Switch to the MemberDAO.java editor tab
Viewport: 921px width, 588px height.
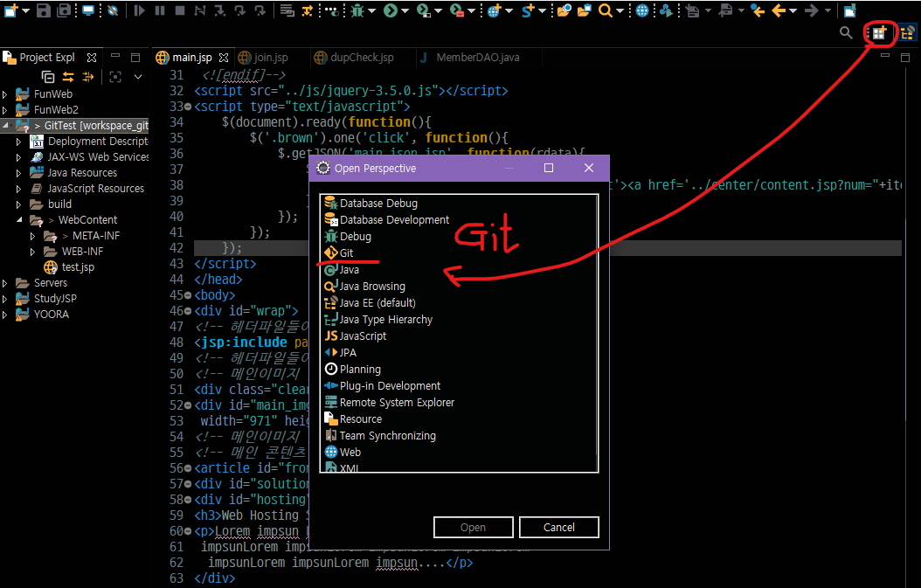click(x=477, y=58)
